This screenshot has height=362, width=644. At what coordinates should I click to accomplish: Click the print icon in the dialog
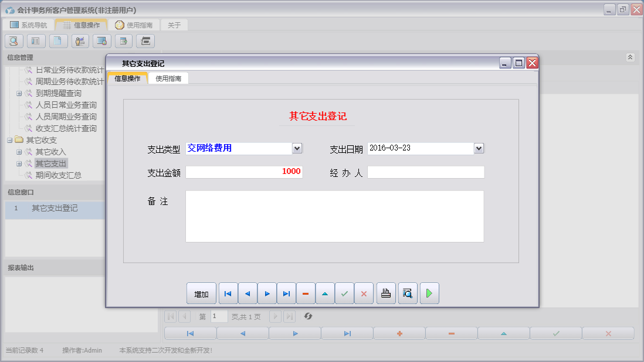(x=386, y=293)
